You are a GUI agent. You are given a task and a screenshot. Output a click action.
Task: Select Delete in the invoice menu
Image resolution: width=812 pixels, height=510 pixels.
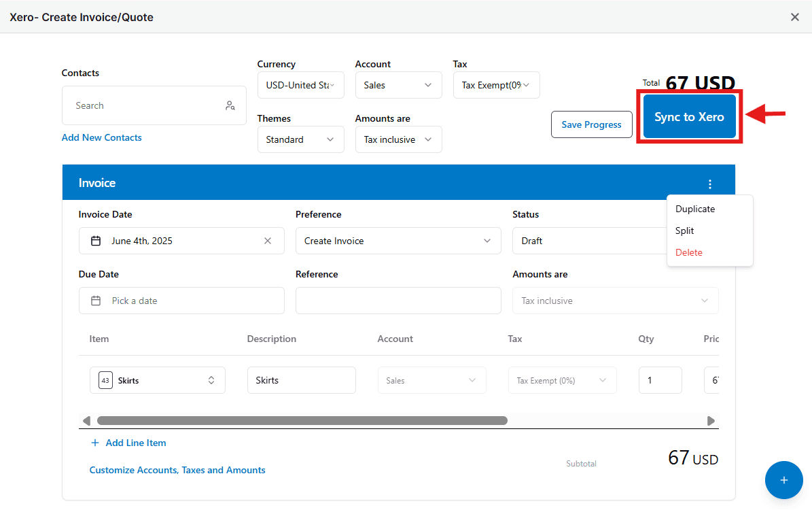(x=689, y=253)
